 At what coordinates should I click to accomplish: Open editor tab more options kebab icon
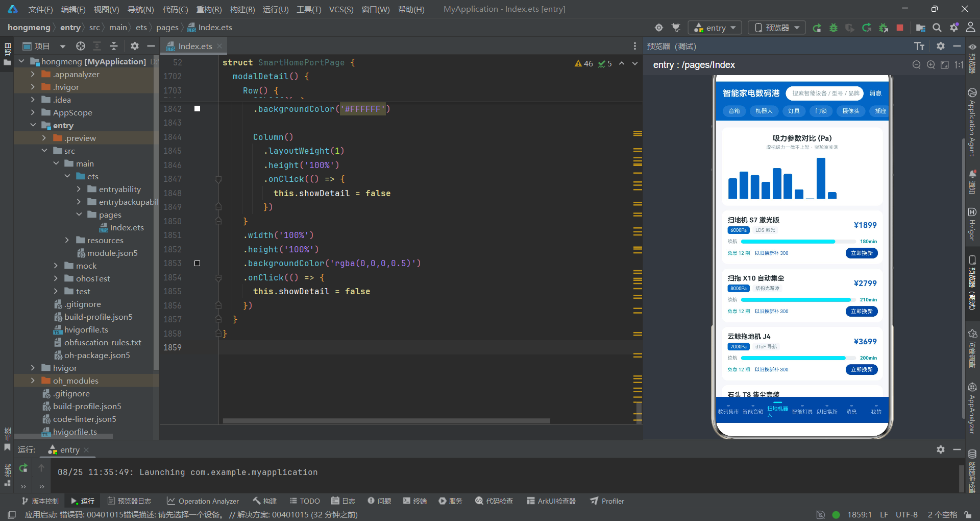[635, 46]
